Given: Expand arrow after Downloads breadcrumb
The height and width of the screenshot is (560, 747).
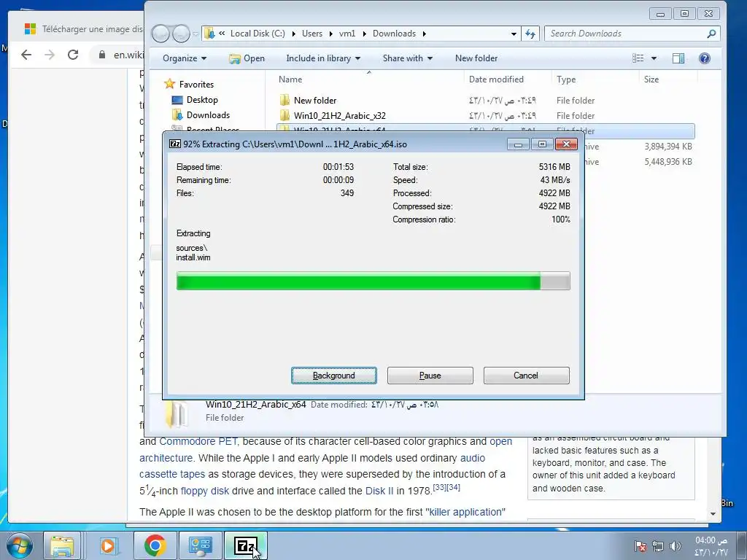Looking at the screenshot, I should [424, 34].
